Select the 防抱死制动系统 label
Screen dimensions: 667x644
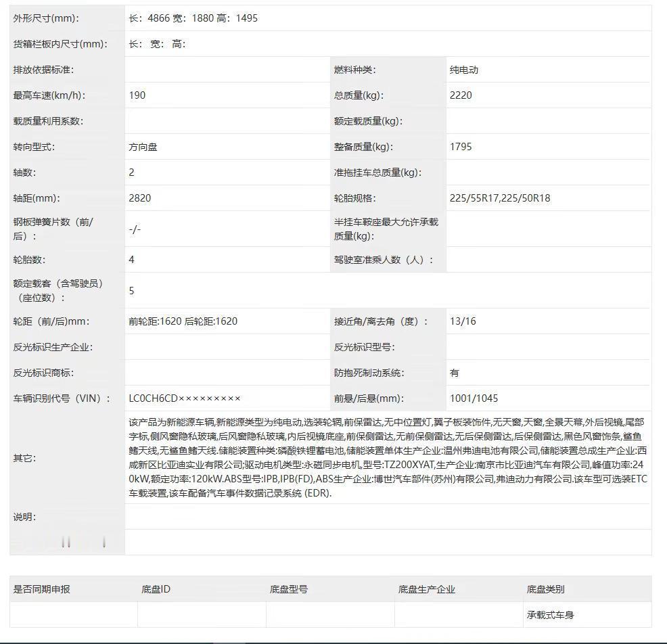click(369, 373)
